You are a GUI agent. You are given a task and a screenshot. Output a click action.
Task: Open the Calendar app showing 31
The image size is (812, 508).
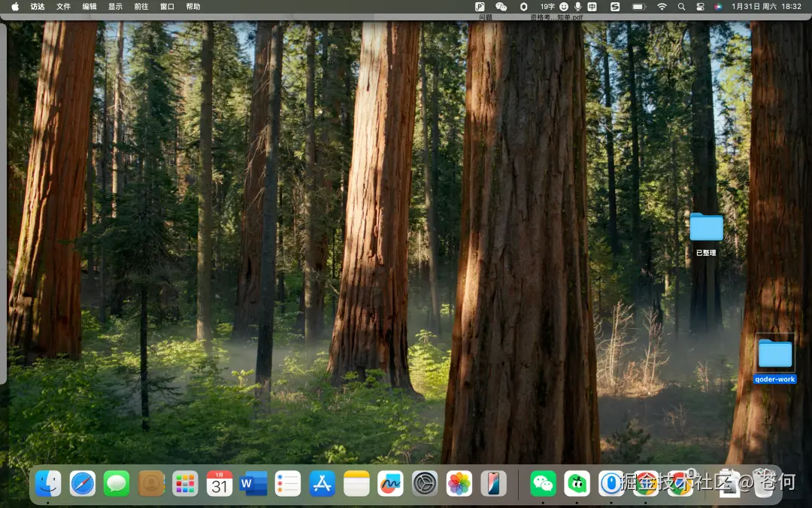click(x=220, y=483)
